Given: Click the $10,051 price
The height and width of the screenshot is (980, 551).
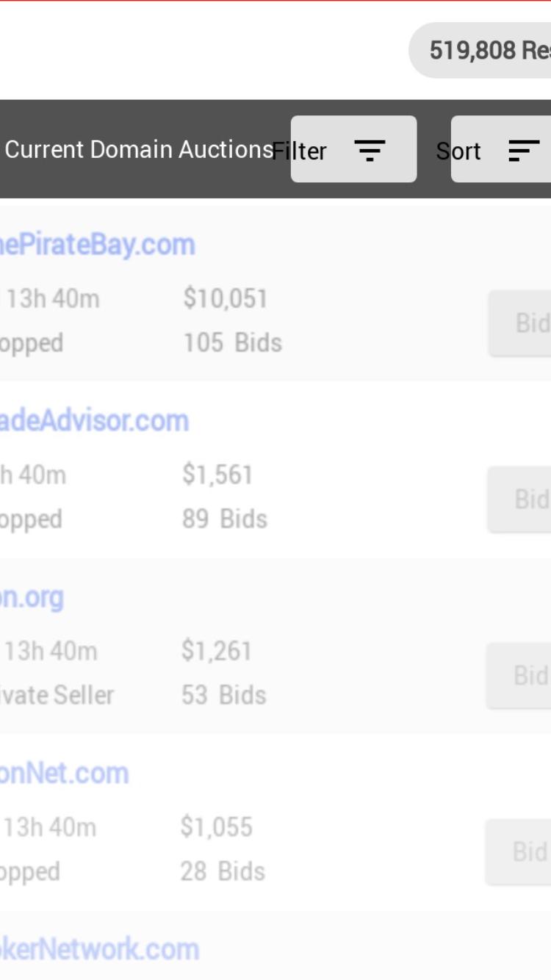Looking at the screenshot, I should pos(226,299).
